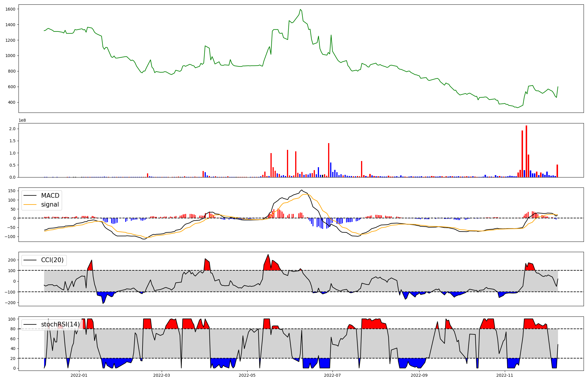Click the 2.0 volume axis tick label
This screenshot has height=382, width=588.
pyautogui.click(x=13, y=129)
